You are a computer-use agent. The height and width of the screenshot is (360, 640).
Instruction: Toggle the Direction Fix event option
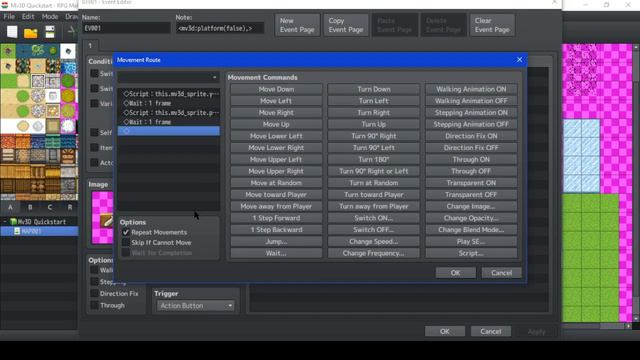pyautogui.click(x=94, y=293)
